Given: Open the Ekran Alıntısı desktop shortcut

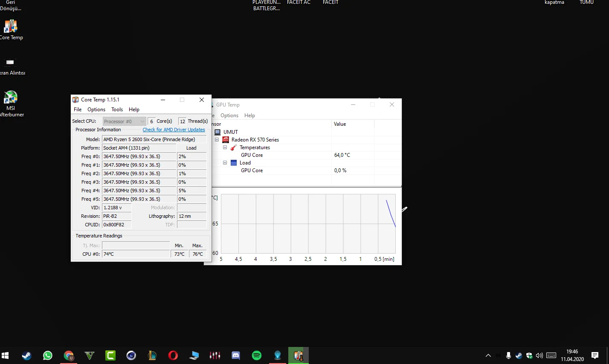Looking at the screenshot, I should [11, 66].
